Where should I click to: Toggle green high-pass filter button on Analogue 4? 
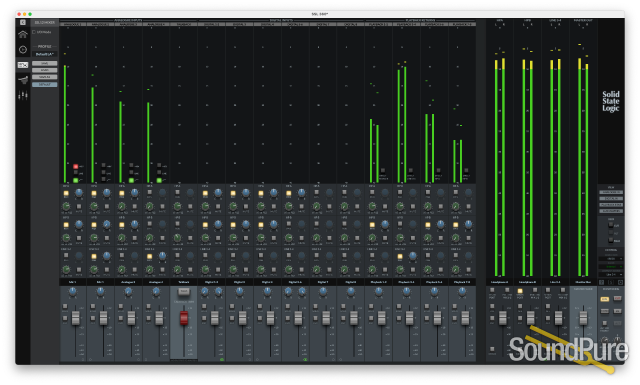(159, 180)
